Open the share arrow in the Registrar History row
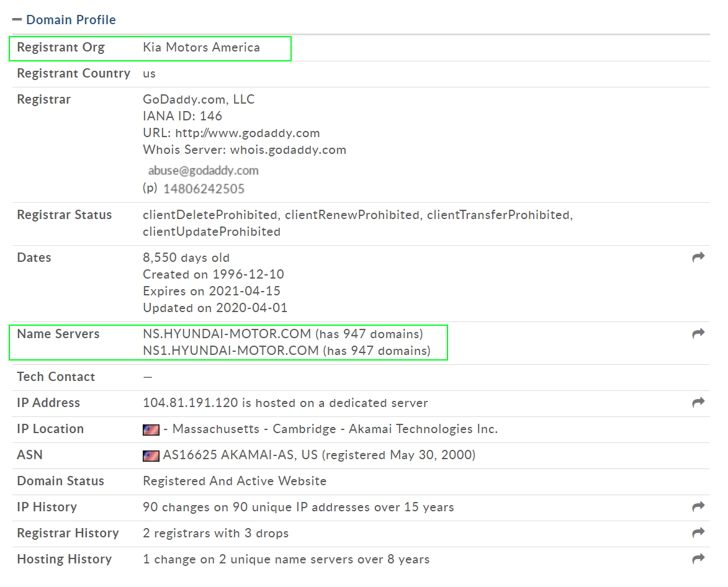 [698, 532]
